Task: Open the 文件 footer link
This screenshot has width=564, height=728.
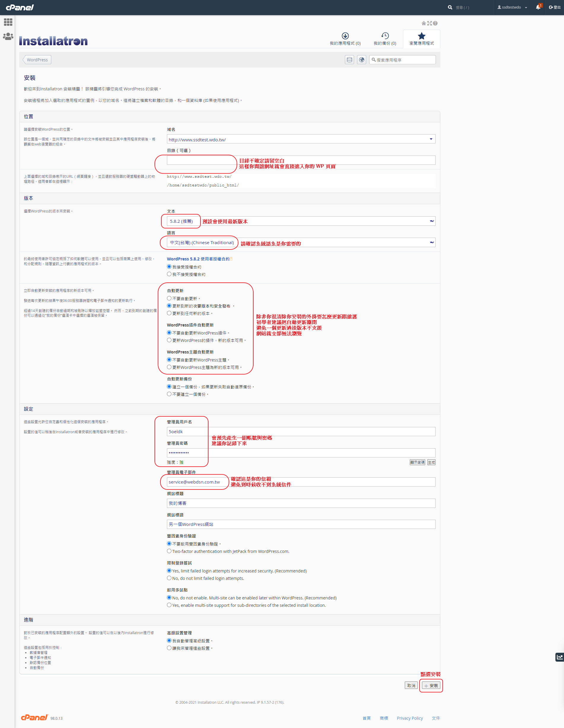Action: pos(436,718)
